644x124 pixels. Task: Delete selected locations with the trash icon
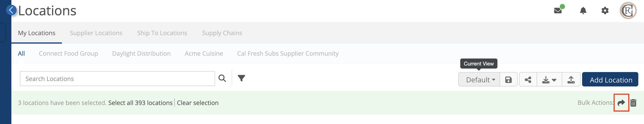click(633, 103)
